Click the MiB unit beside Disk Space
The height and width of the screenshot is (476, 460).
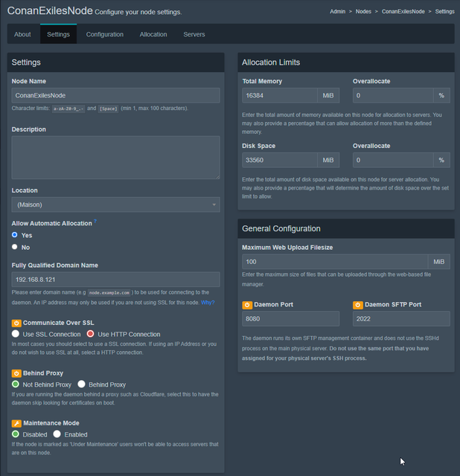[328, 160]
